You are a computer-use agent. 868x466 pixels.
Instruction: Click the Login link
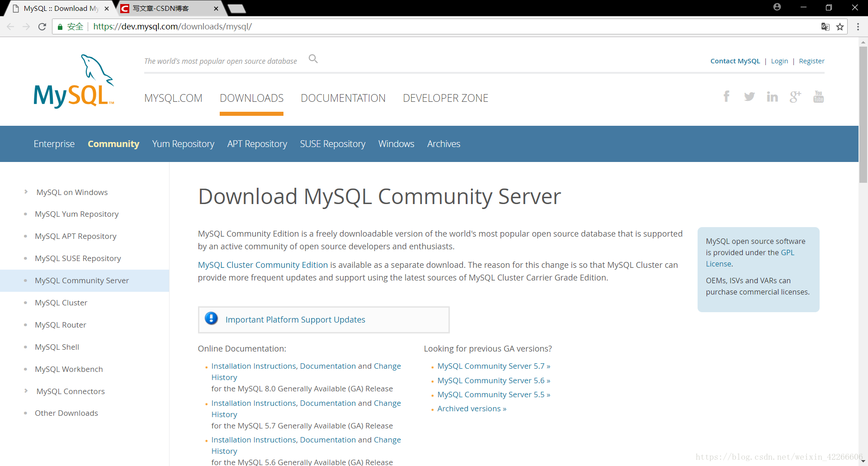779,61
